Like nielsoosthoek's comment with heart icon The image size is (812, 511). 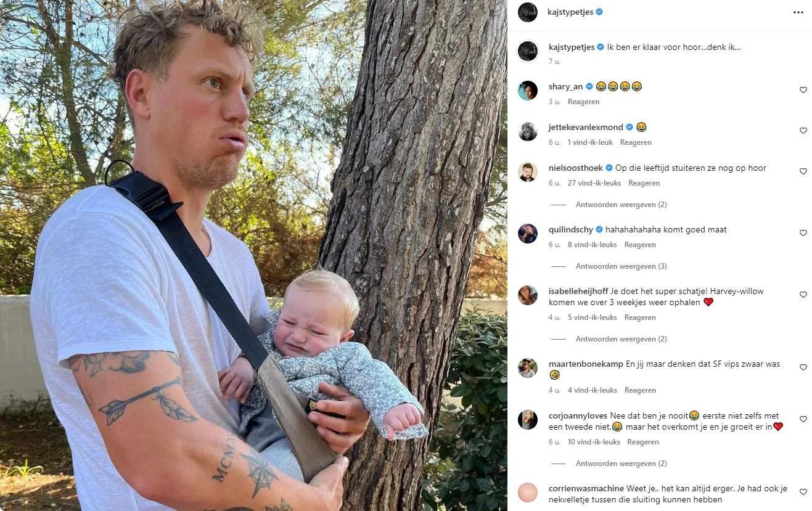coord(803,171)
